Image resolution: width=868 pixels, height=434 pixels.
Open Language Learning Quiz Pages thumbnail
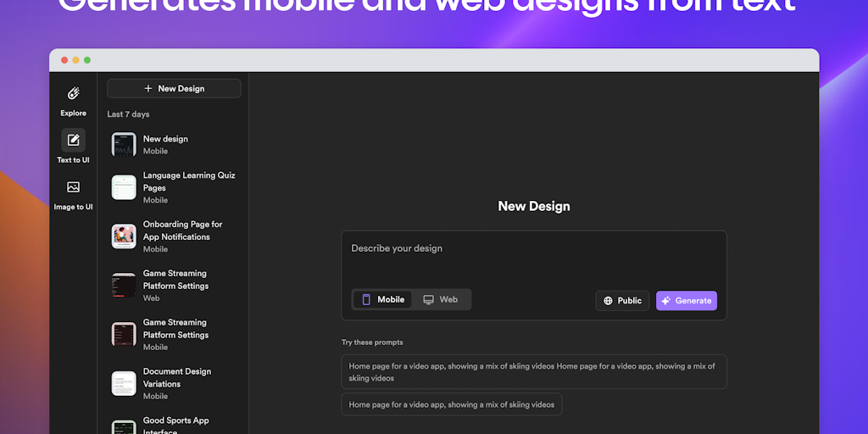(x=124, y=187)
